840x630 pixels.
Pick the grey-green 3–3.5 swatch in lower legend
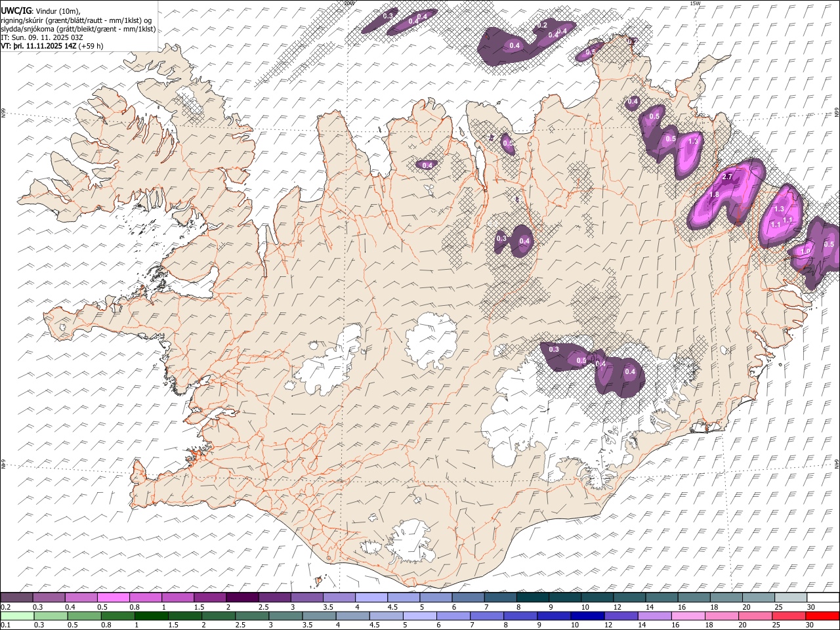click(285, 616)
